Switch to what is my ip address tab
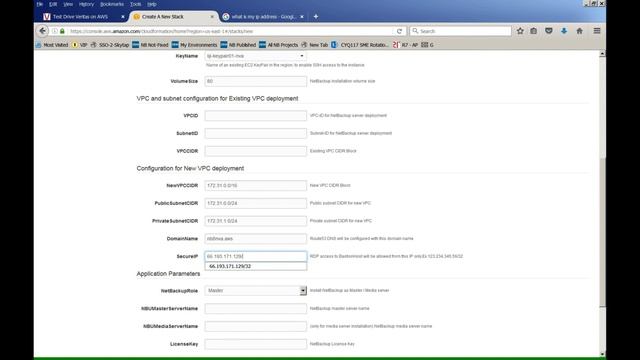Viewport: 640px width, 360px height. coord(263,17)
